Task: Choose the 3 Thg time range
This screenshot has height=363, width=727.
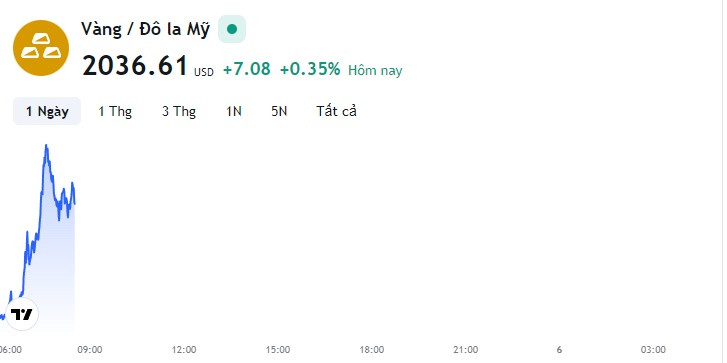Action: point(179,111)
